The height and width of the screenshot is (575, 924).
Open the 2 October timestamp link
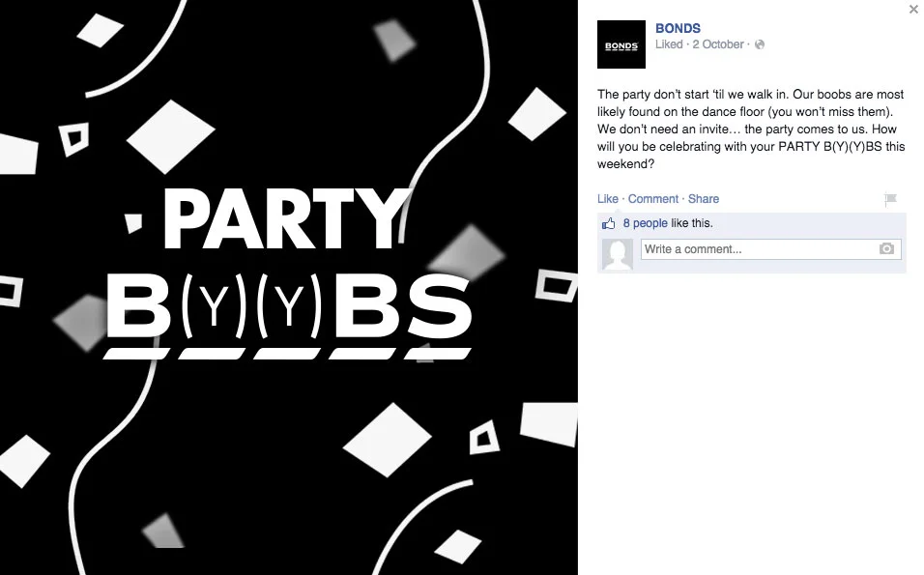point(718,44)
